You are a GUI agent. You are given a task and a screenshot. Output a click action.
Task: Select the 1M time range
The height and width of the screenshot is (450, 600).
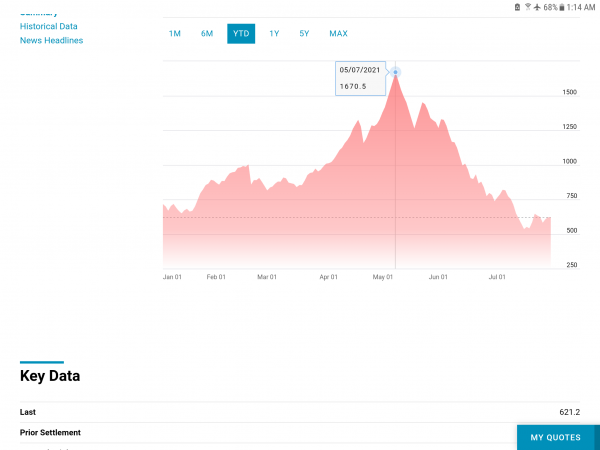pyautogui.click(x=175, y=33)
